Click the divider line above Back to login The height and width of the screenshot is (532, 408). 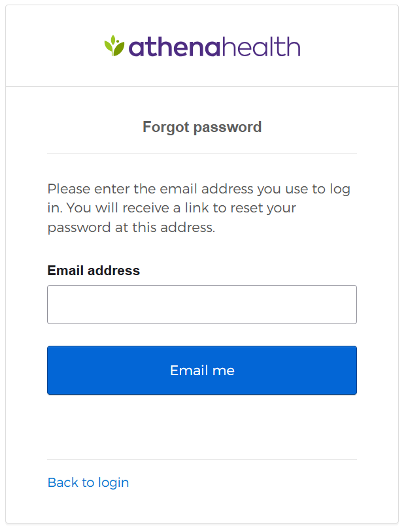pos(202,459)
